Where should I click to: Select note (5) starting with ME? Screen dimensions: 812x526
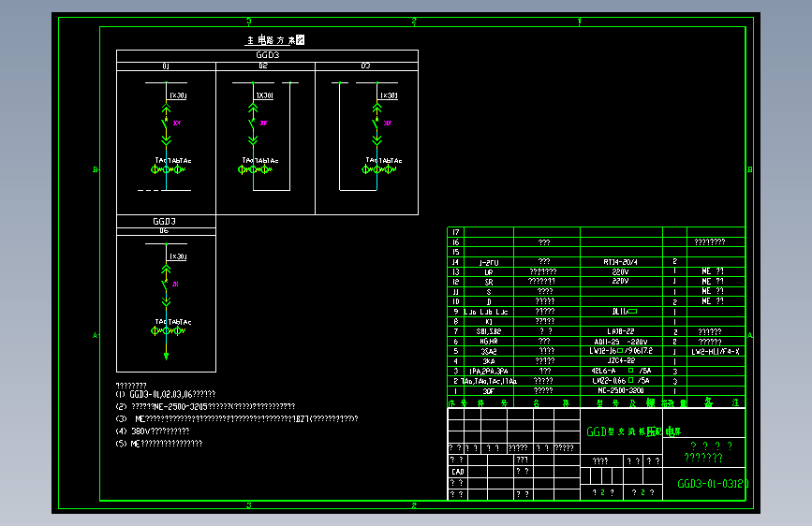tap(159, 444)
